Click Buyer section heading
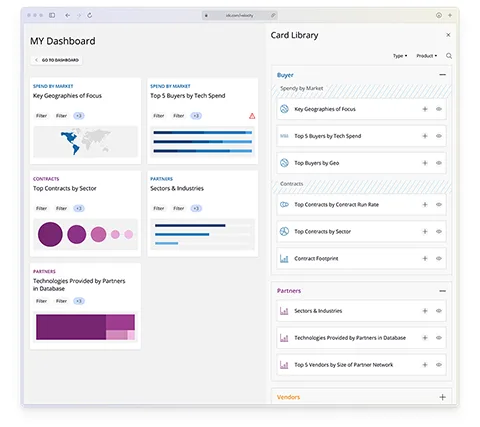 [285, 75]
